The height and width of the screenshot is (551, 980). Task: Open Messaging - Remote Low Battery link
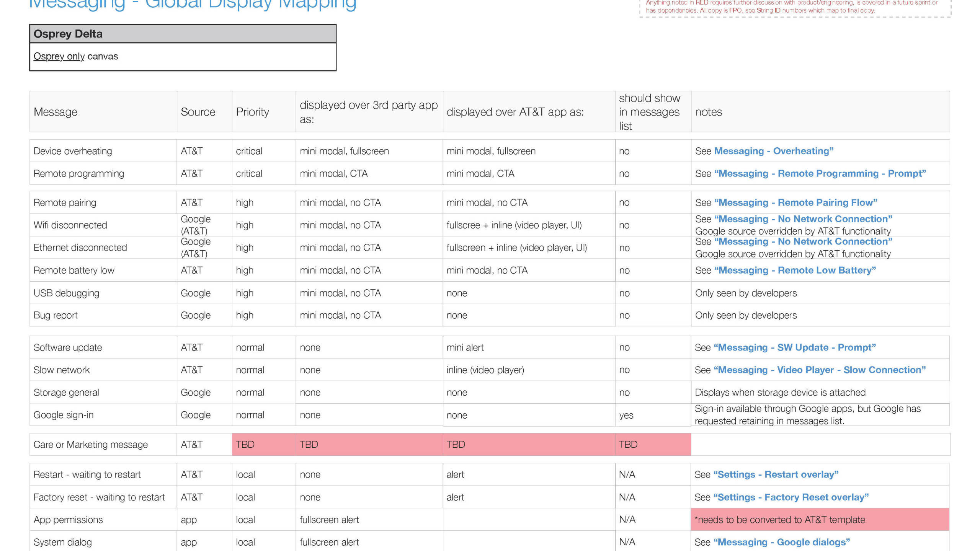pos(795,271)
